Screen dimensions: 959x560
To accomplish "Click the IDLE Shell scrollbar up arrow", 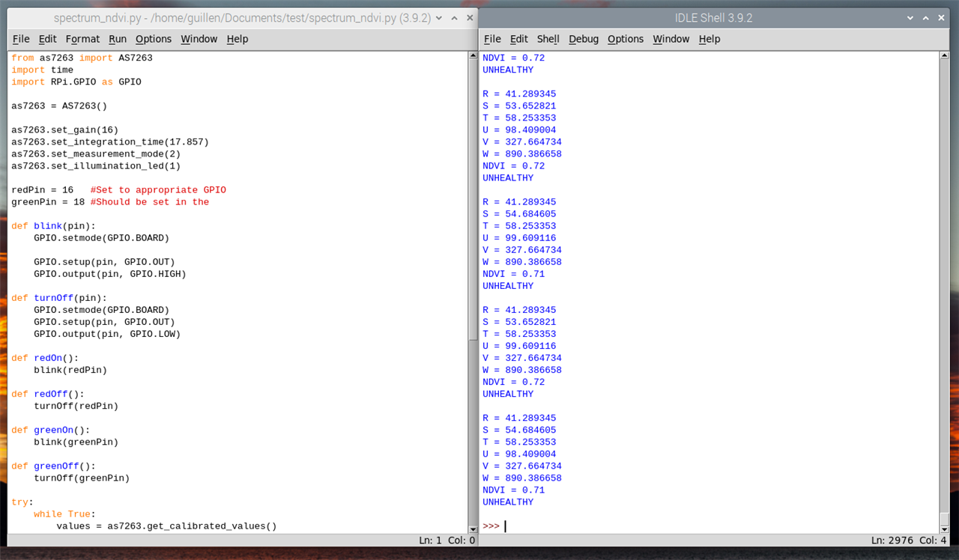I will 944,55.
